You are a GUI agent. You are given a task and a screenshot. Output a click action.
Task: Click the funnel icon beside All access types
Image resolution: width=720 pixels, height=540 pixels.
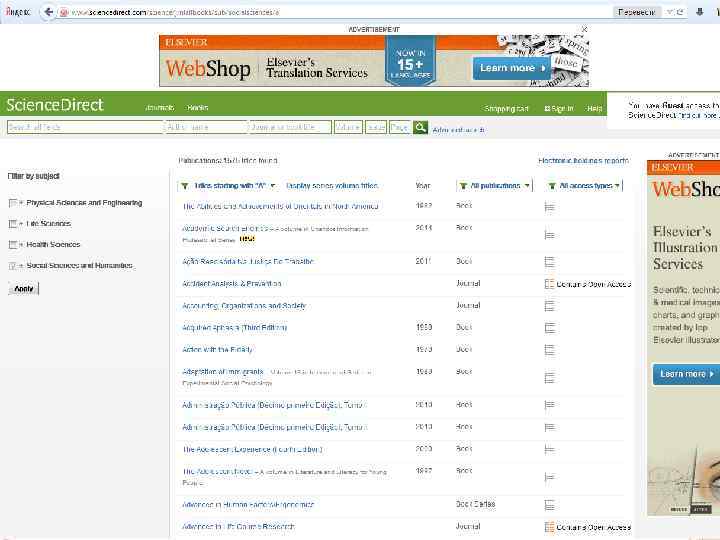coord(552,186)
